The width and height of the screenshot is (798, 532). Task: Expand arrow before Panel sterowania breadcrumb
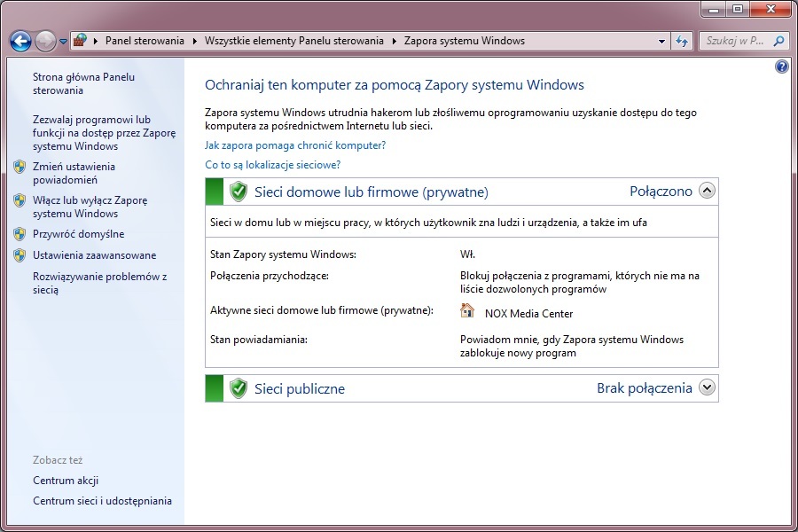[95, 42]
